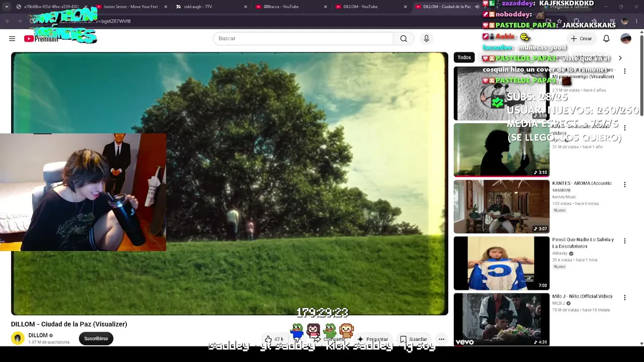The height and width of the screenshot is (362, 644).
Task: Open the KANTES - AROMA video title
Action: 582,187
